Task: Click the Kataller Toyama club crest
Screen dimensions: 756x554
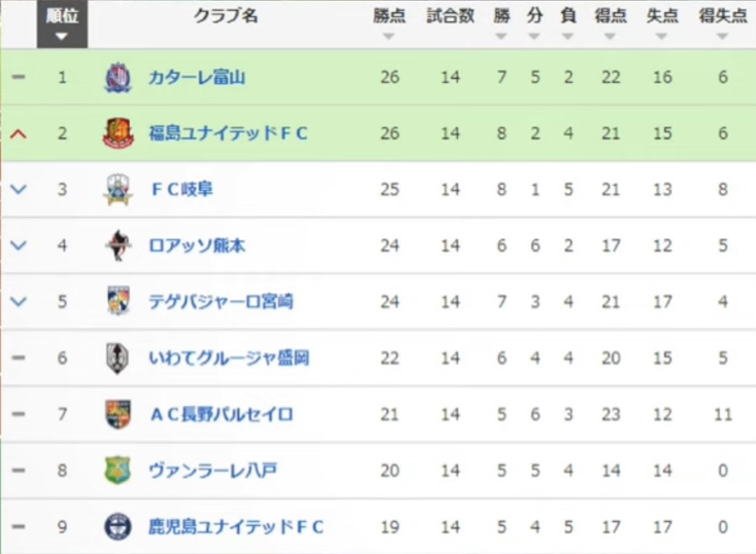Action: pyautogui.click(x=118, y=77)
